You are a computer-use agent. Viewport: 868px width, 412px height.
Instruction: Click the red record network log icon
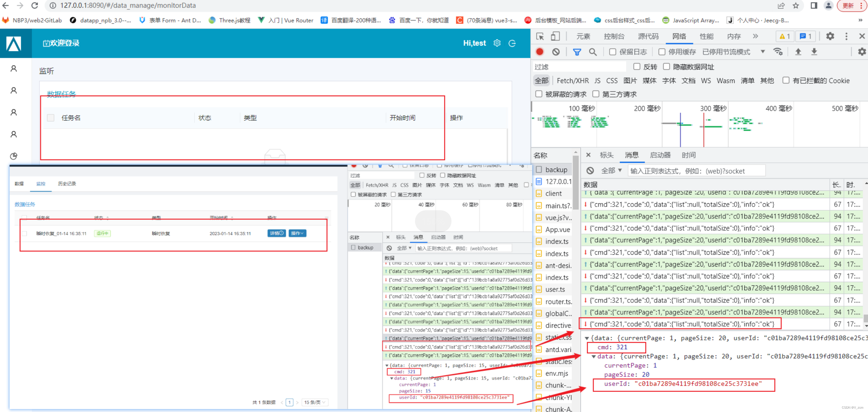(x=539, y=52)
